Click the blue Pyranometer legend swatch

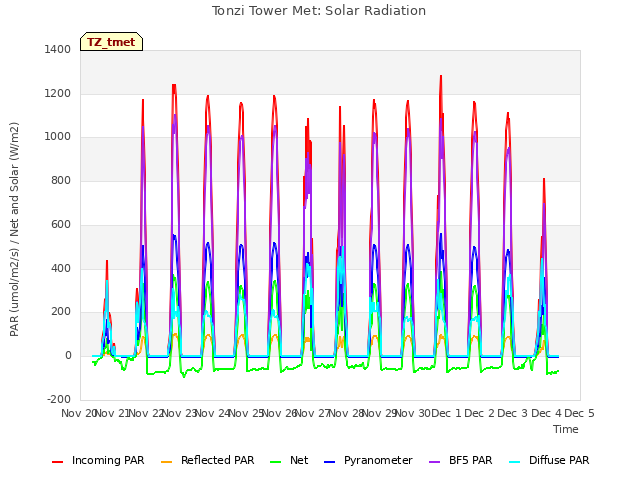click(329, 462)
